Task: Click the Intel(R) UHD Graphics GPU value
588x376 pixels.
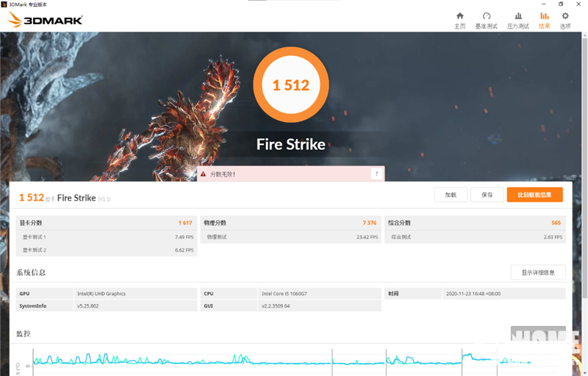Action: [101, 294]
